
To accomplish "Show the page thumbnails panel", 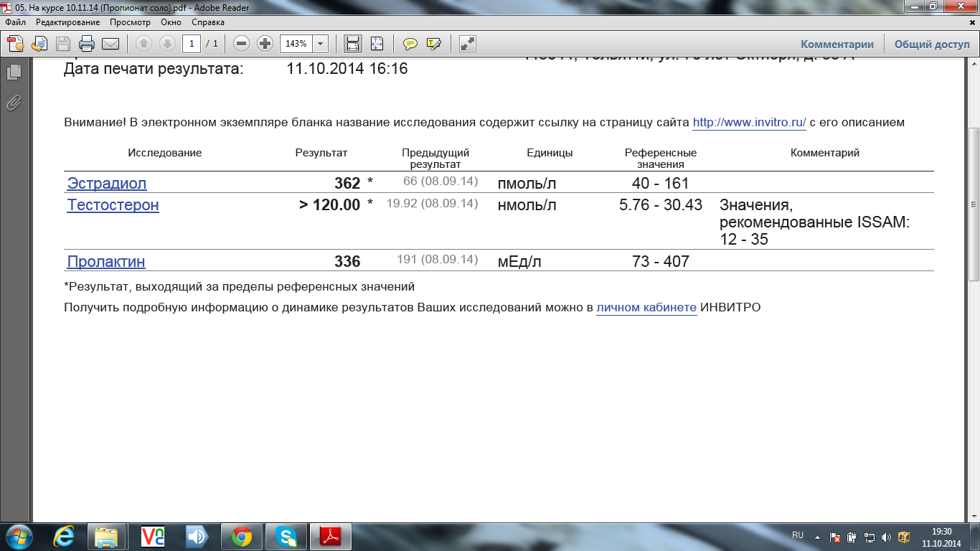I will click(14, 72).
